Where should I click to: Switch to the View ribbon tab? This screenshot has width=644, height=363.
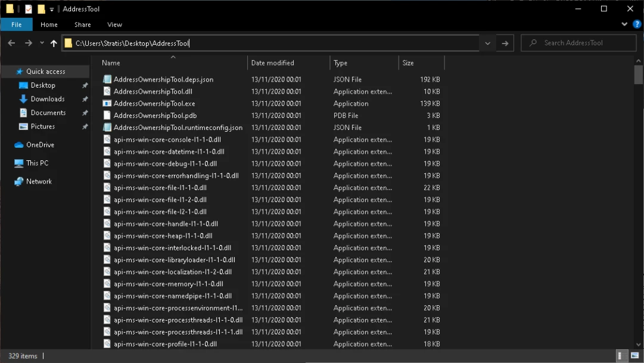[114, 24]
